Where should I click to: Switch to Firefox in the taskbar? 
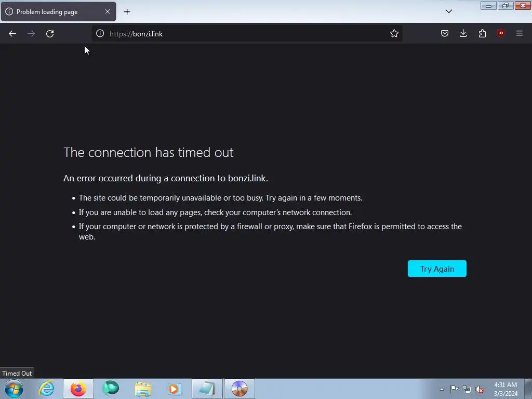tap(78, 389)
